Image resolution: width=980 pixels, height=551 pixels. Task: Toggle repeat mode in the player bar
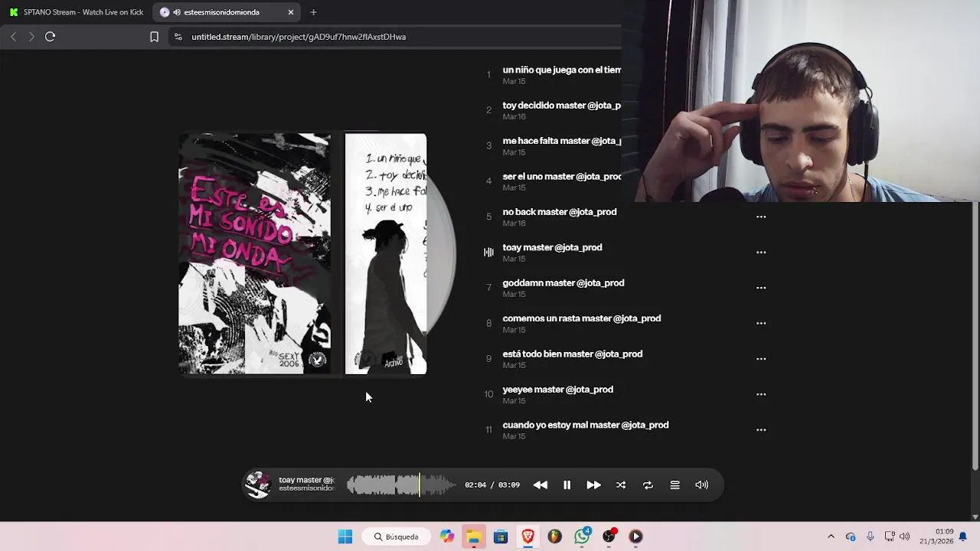click(x=648, y=485)
